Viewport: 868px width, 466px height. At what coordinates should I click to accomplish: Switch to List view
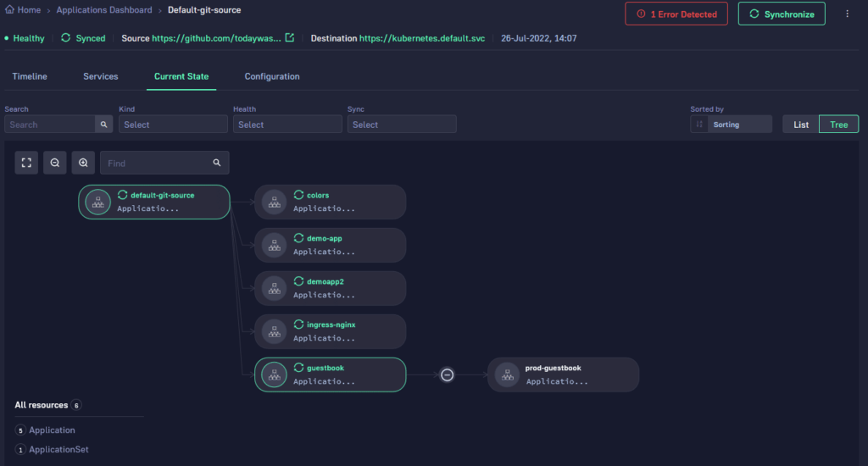(x=800, y=125)
